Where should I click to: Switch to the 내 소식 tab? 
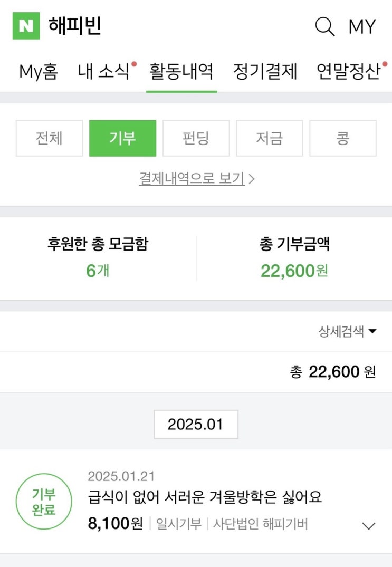pyautogui.click(x=104, y=71)
